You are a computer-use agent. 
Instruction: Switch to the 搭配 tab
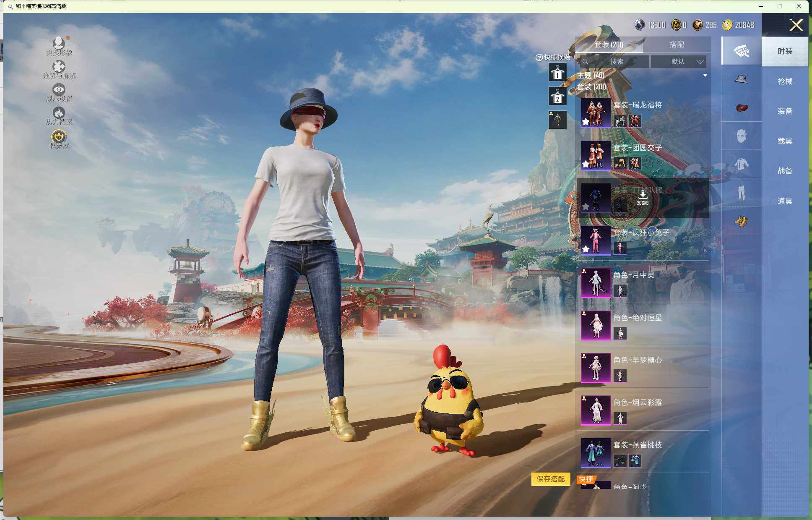(676, 44)
